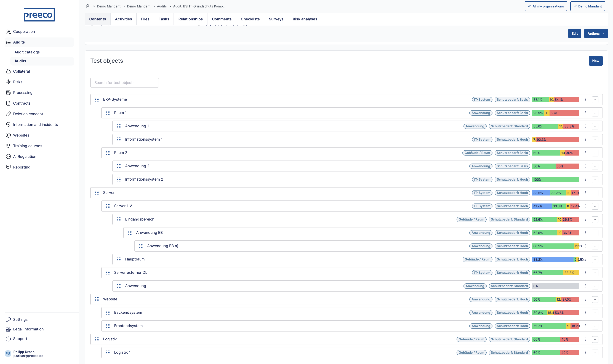Open Websites via globe icon
Viewport: 613px width, 364px height.
(x=8, y=135)
